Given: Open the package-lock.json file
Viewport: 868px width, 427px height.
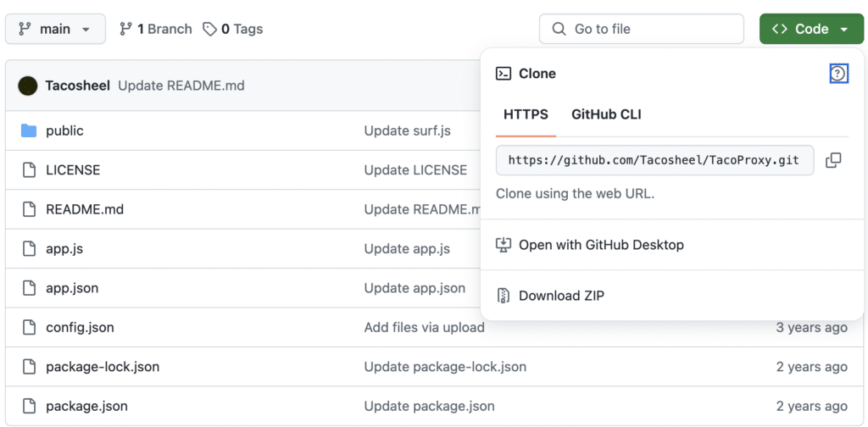Looking at the screenshot, I should pos(103,367).
